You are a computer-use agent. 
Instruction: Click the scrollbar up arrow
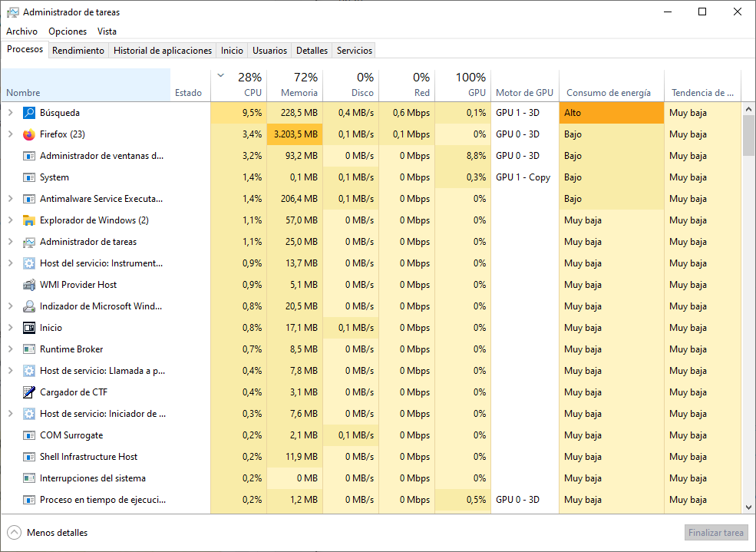(x=748, y=110)
